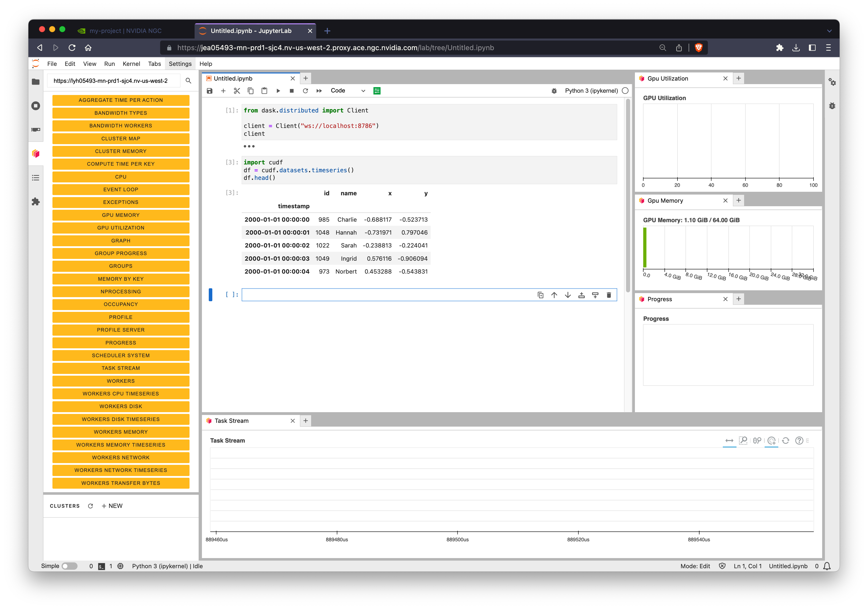Screen dimensions: 868x609
Task: Open the Settings menu
Action: pos(180,64)
